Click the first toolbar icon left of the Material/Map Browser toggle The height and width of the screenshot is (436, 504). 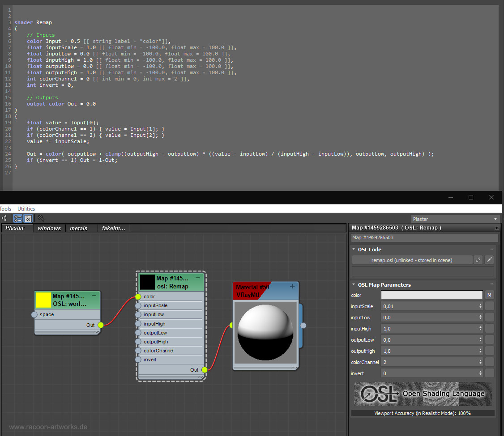(x=4, y=218)
